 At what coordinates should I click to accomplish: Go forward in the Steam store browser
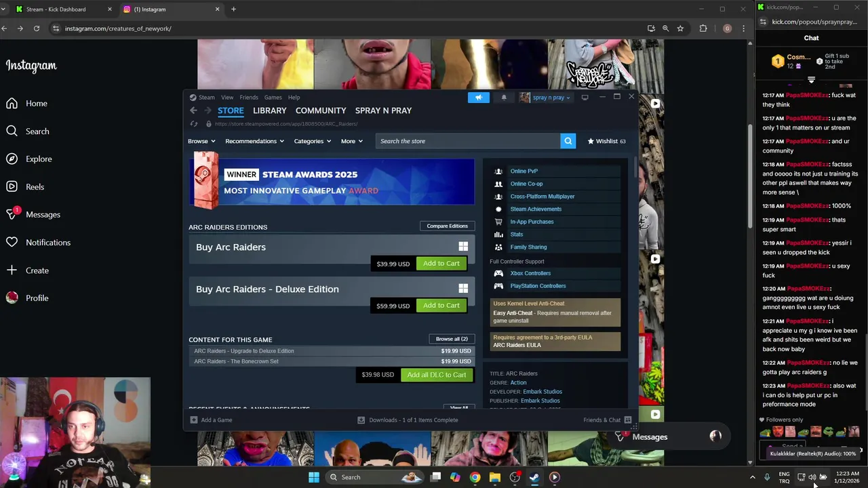(208, 110)
